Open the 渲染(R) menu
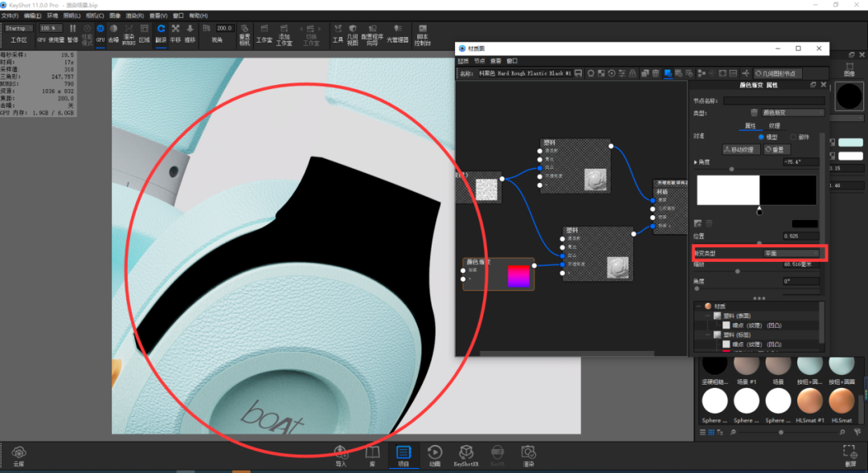The image size is (868, 473). pyautogui.click(x=134, y=15)
